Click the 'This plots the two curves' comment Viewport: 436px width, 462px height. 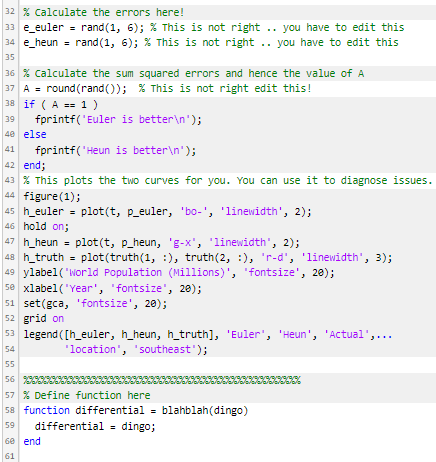coord(228,180)
